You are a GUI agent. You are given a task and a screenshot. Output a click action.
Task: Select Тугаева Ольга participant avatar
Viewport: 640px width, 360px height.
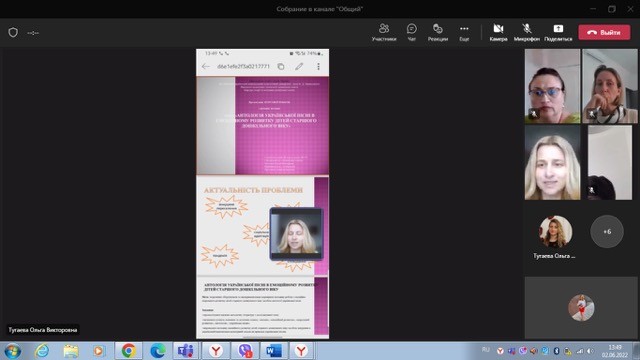[x=555, y=231]
